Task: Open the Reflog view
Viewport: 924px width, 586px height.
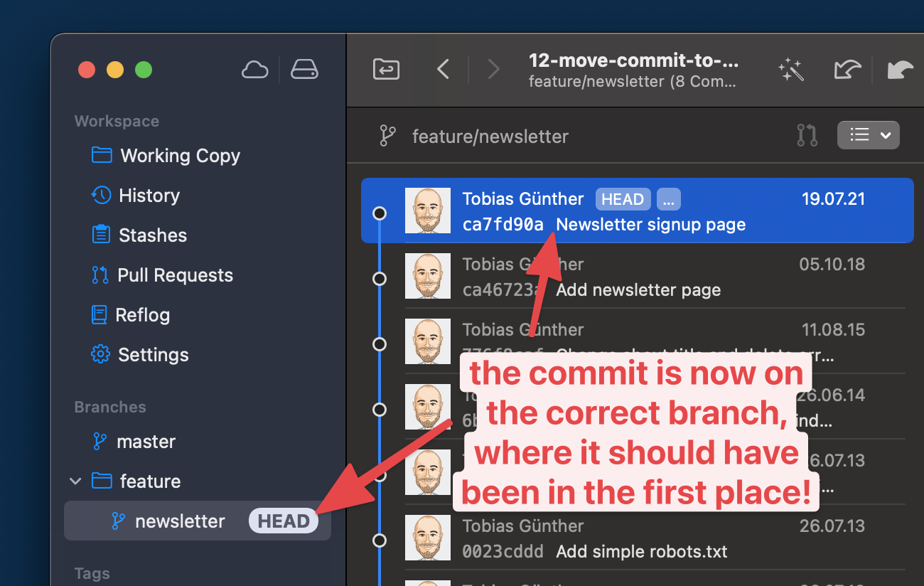Action: (142, 315)
